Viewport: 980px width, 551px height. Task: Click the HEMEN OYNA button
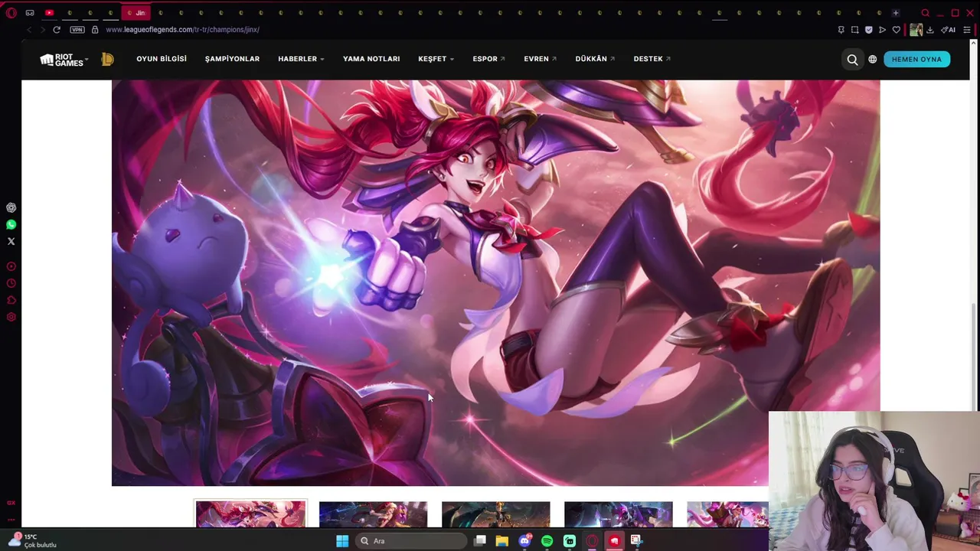(x=916, y=59)
